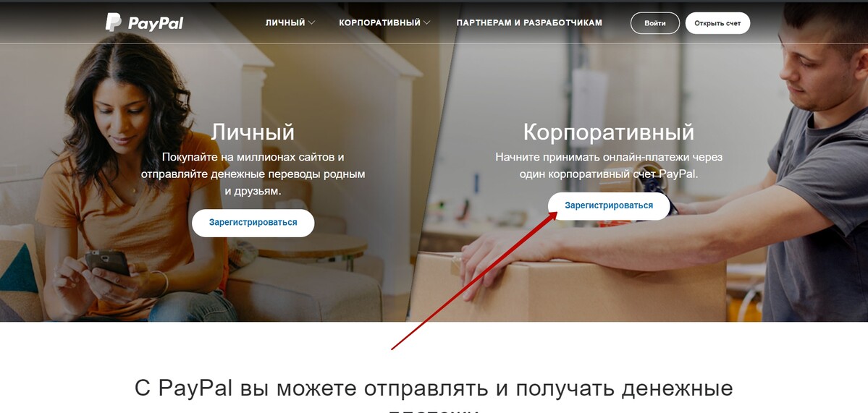Select the Личный heading
The image size is (868, 413).
tap(253, 132)
